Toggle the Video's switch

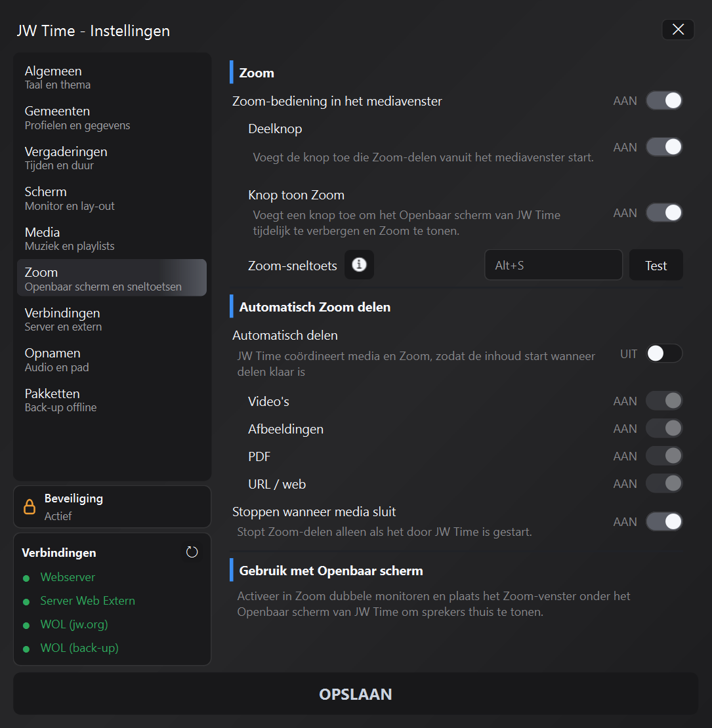[x=663, y=401]
